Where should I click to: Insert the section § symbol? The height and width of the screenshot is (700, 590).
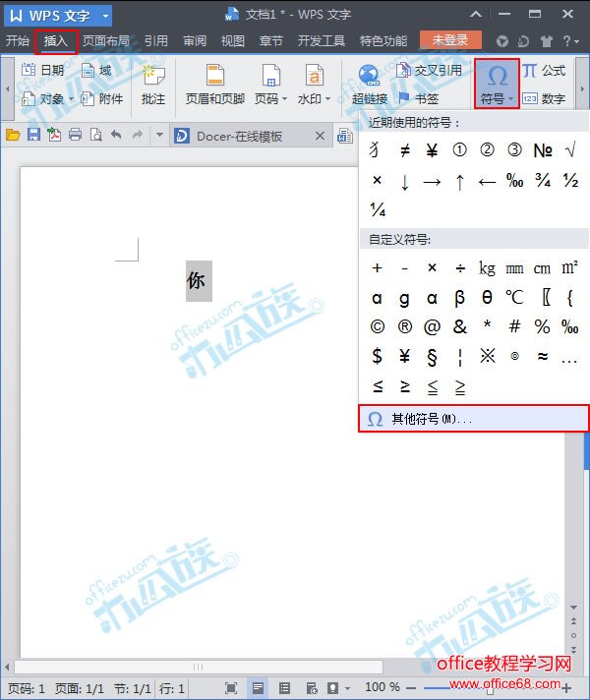pos(432,357)
